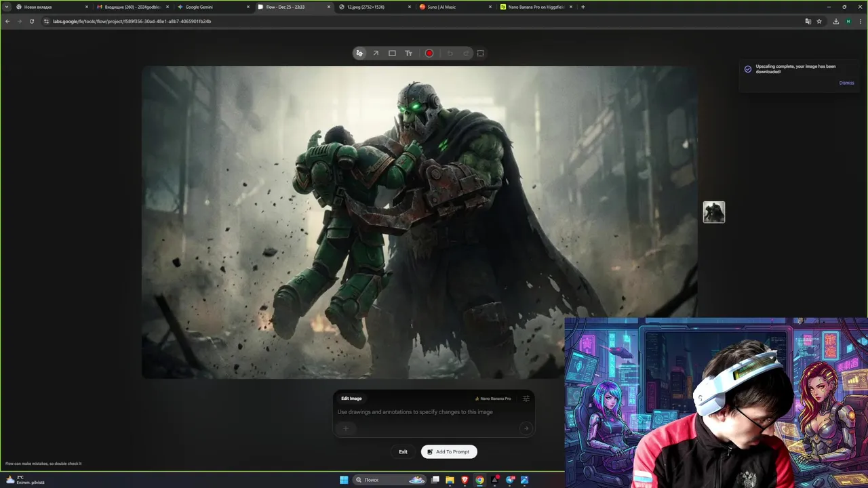The width and height of the screenshot is (868, 488).
Task: Open the browser downloads icon
Action: [x=835, y=21]
